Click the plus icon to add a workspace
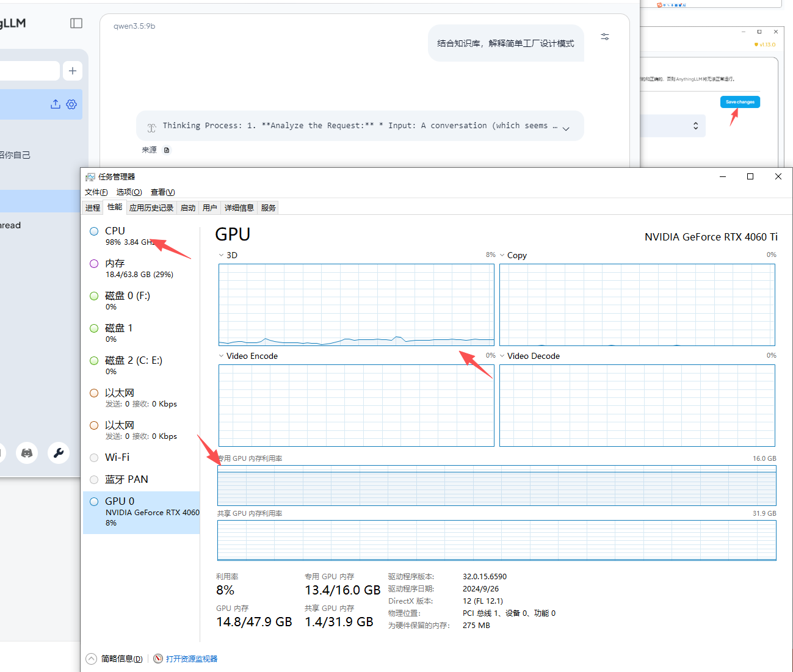 pyautogui.click(x=73, y=71)
